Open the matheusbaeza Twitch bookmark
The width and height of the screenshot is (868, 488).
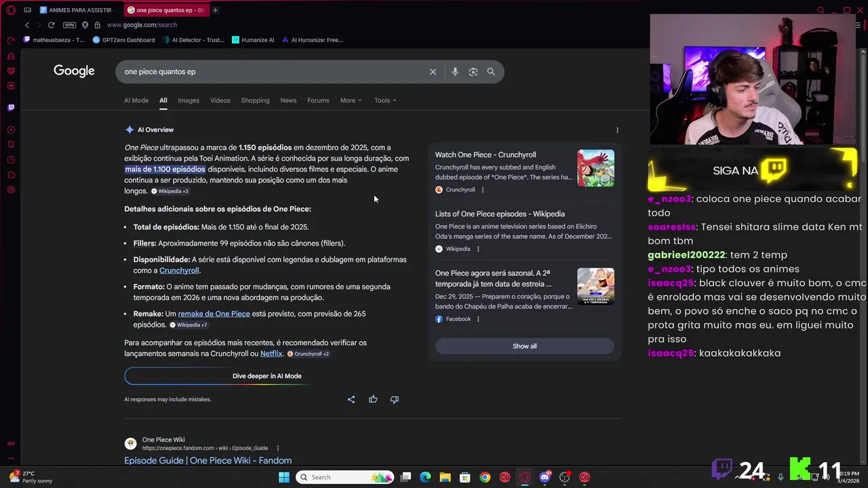54,40
